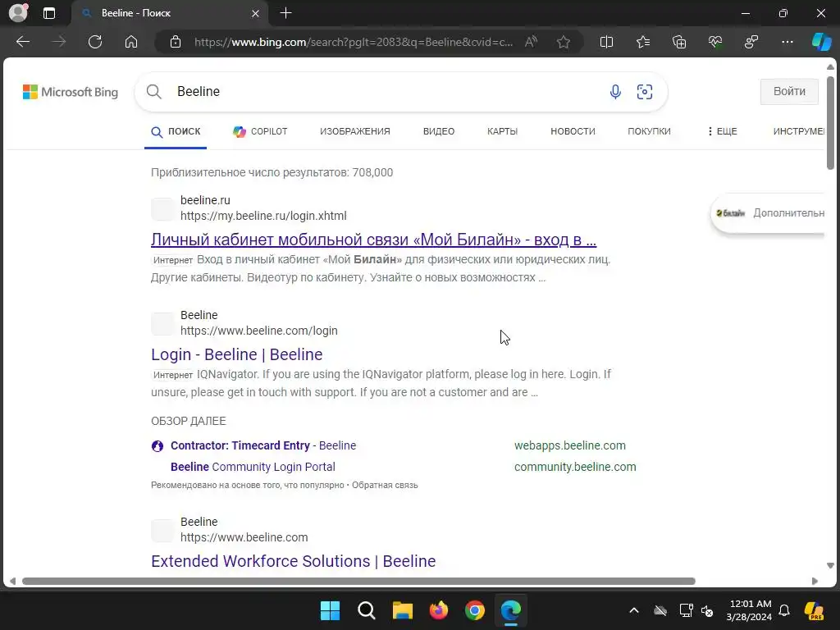Image resolution: width=840 pixels, height=630 pixels.
Task: View site information lock icon
Action: tap(176, 42)
